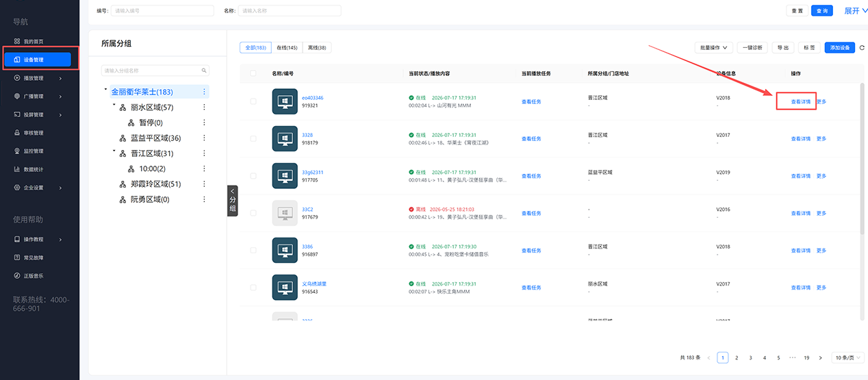Screen dimensions: 868x380
Task: Click the device icon for eo403346
Action: click(x=285, y=101)
